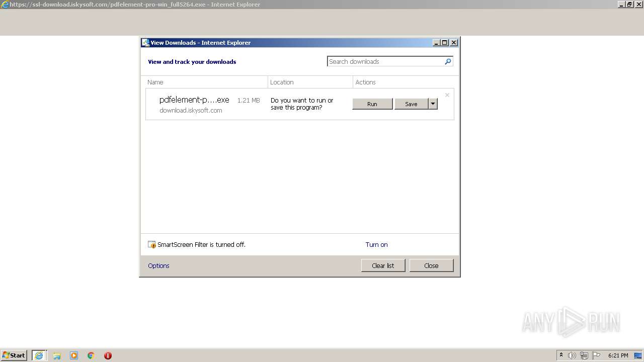
Task: Click the 1.21 MB file size
Action: tap(249, 101)
